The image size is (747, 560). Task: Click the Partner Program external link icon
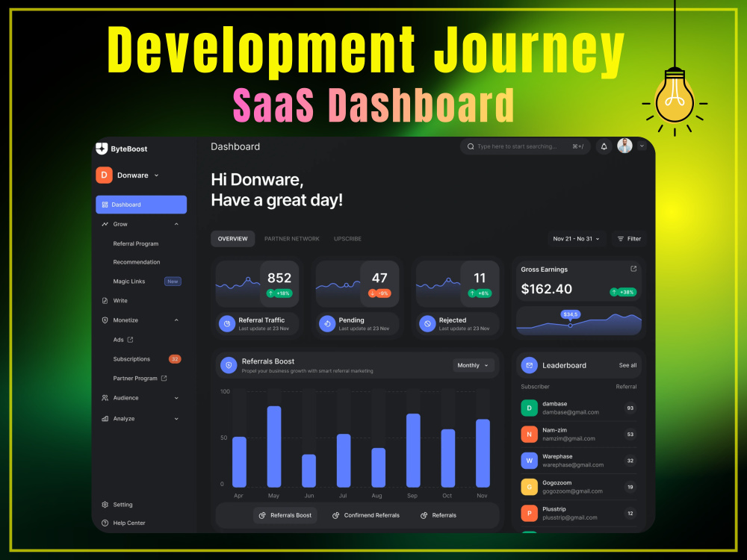[164, 378]
